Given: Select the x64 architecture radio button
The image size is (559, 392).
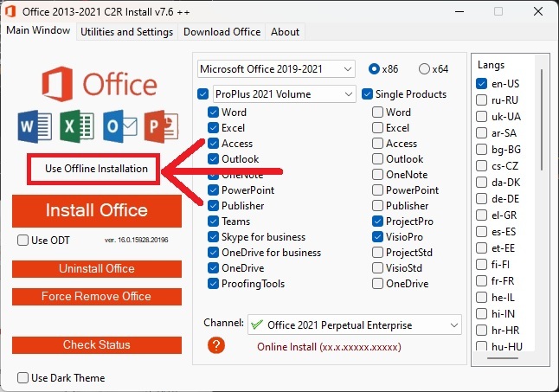Looking at the screenshot, I should [424, 68].
